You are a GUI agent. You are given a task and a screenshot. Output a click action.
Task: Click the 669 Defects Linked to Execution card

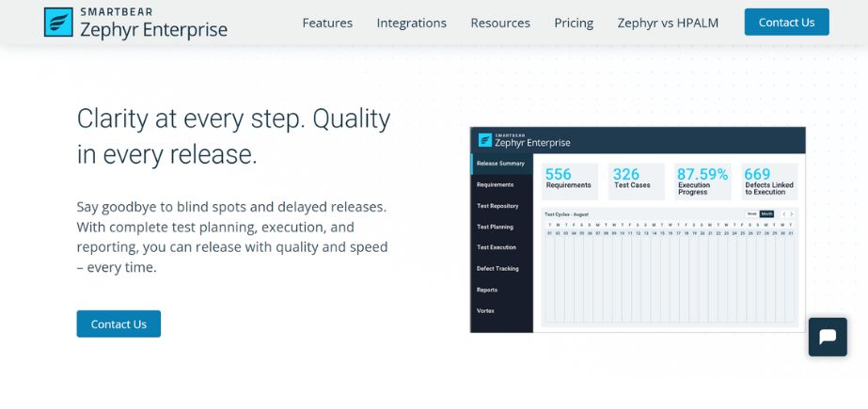click(x=769, y=181)
